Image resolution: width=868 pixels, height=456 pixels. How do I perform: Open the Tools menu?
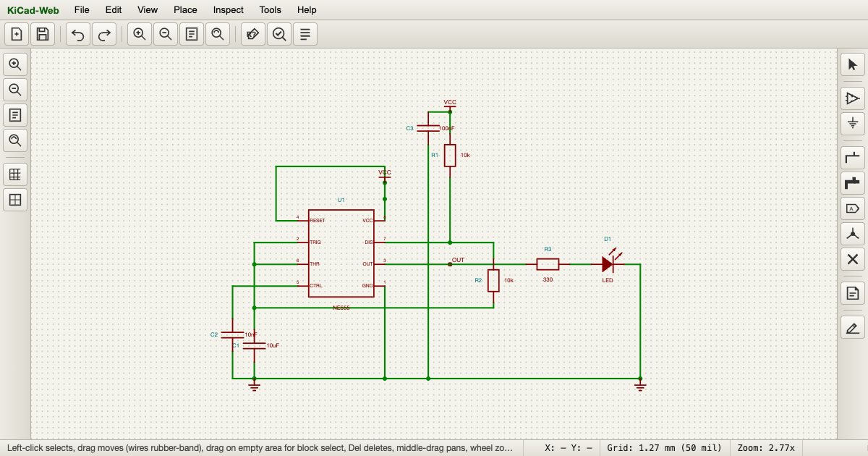[x=271, y=10]
